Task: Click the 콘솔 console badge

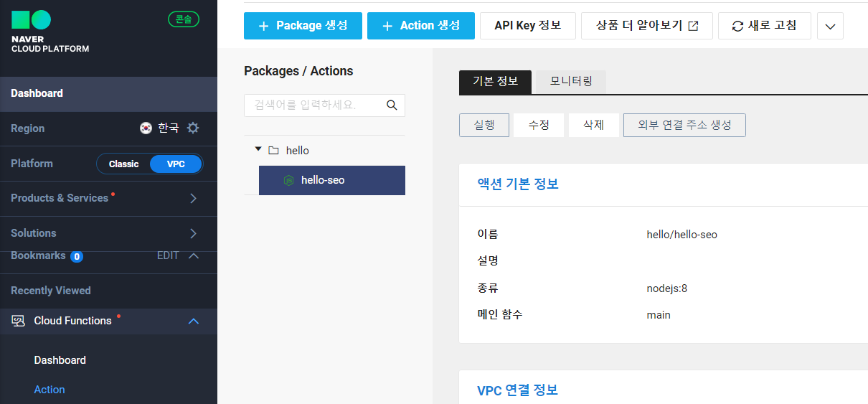Action: tap(184, 19)
